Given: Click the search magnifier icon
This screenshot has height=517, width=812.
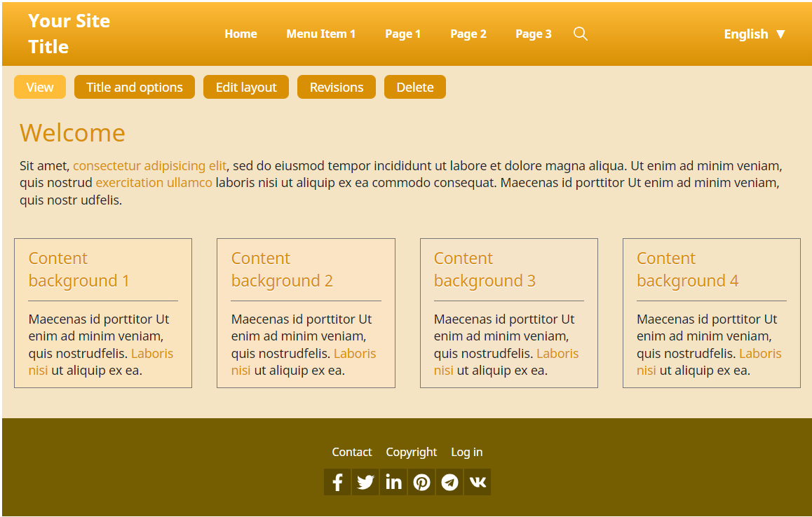Looking at the screenshot, I should tap(580, 34).
